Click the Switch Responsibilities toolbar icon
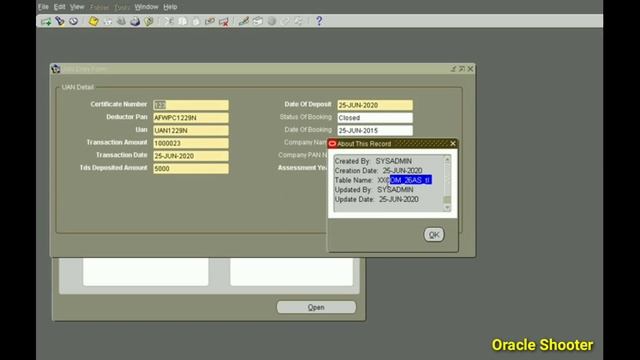The image size is (640, 360). [x=121, y=21]
